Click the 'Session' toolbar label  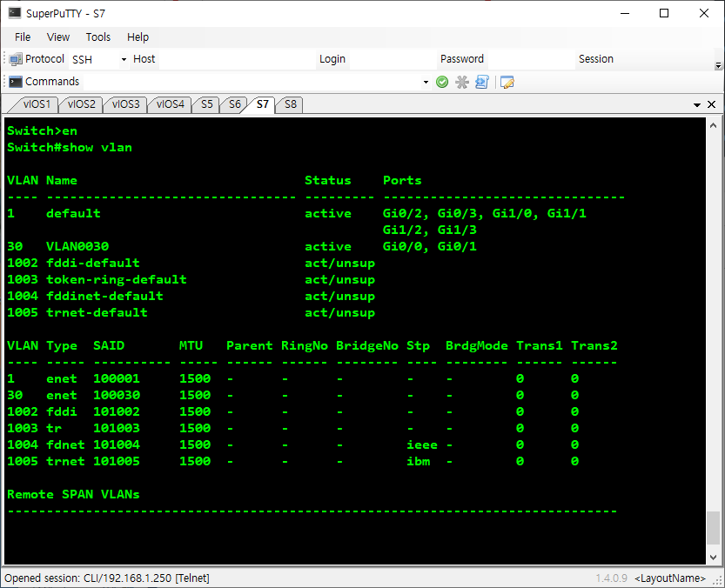coord(595,59)
